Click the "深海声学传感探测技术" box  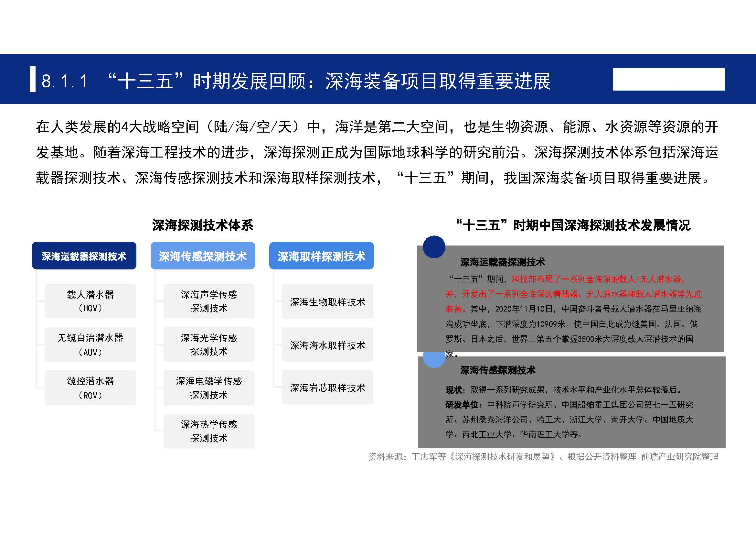point(209,301)
